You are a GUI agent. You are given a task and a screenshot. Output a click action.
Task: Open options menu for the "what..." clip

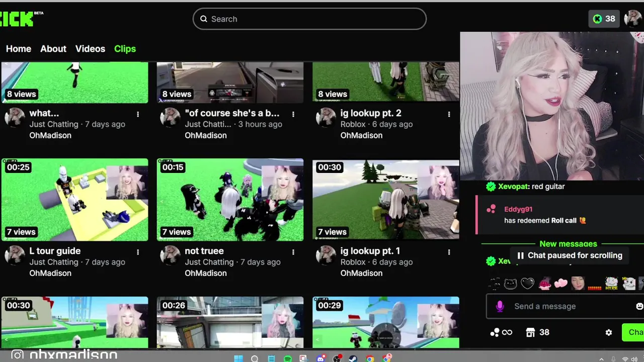[x=138, y=114]
